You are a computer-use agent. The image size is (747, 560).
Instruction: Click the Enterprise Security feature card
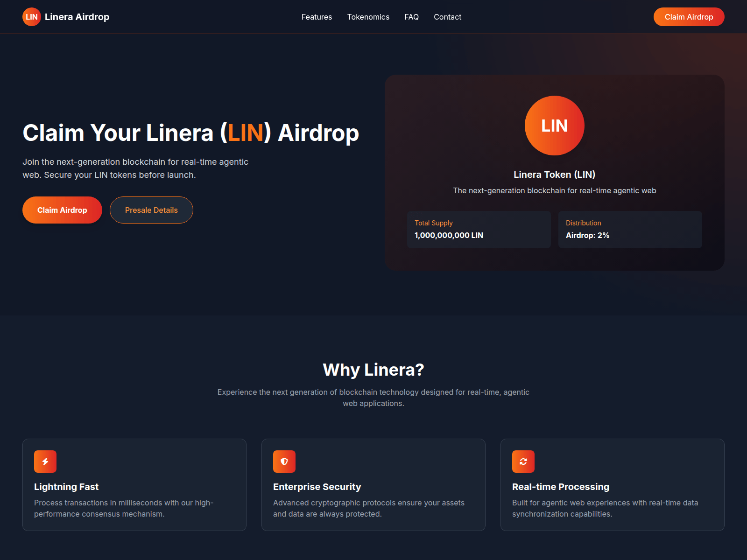coord(373,485)
